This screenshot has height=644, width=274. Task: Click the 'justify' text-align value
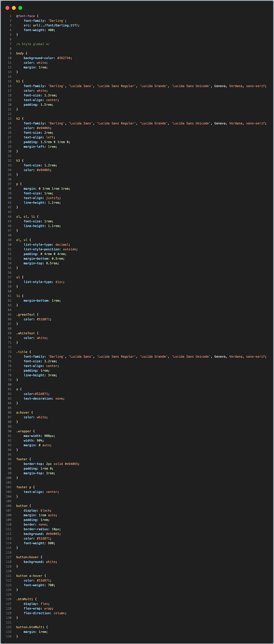(x=53, y=198)
